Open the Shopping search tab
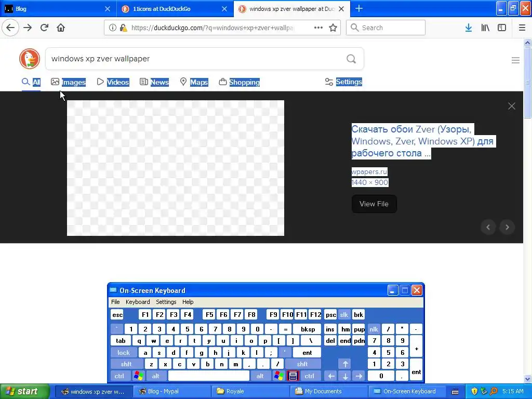This screenshot has height=399, width=532. pyautogui.click(x=239, y=82)
